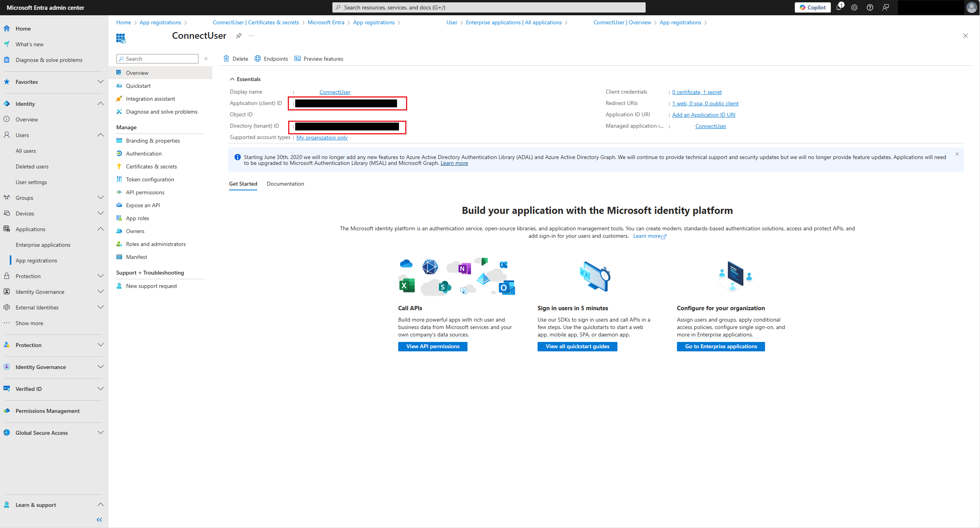The image size is (980, 528).
Task: Dismiss the ADAL info banner
Action: (x=957, y=154)
